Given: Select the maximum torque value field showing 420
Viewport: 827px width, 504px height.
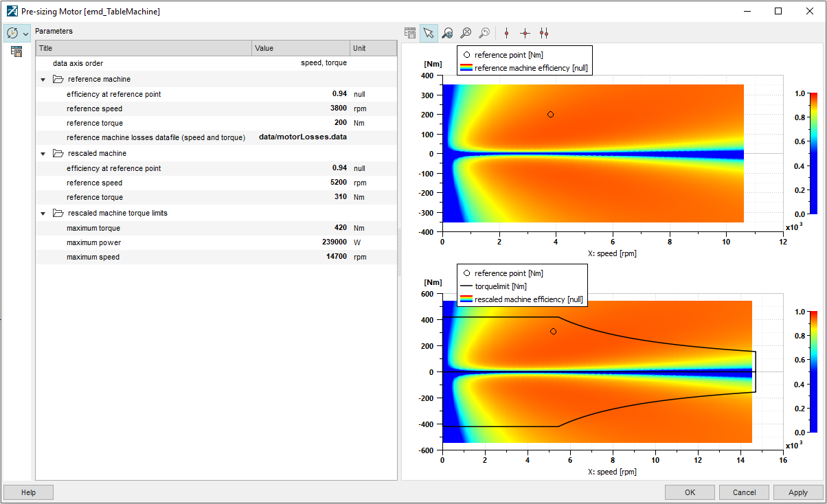Looking at the screenshot, I should [x=335, y=227].
